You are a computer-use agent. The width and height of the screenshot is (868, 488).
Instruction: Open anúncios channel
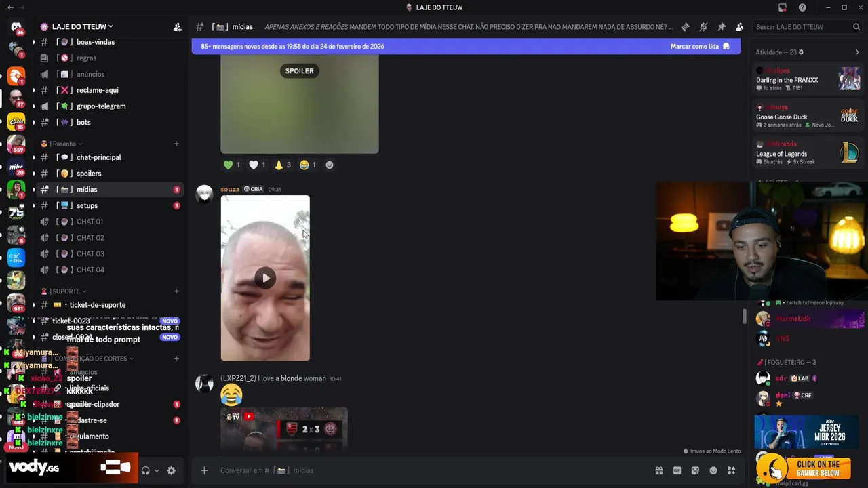(x=108, y=74)
